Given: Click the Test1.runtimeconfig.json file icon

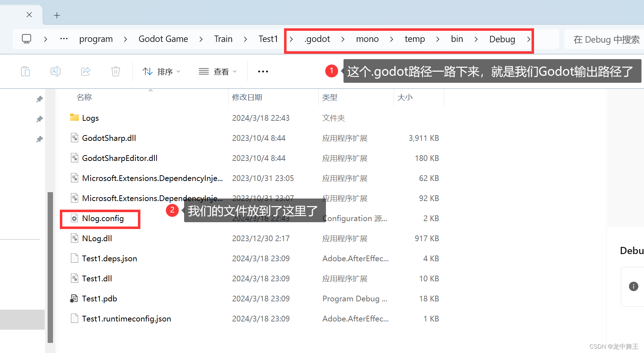Looking at the screenshot, I should click(75, 318).
